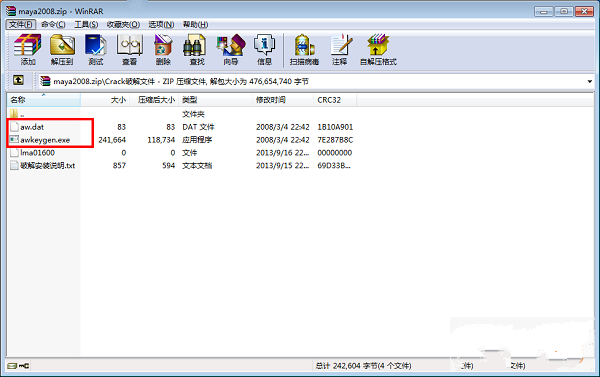Click the Find (查找) binoculars icon
Viewport: 600px width, 377px height.
195,46
